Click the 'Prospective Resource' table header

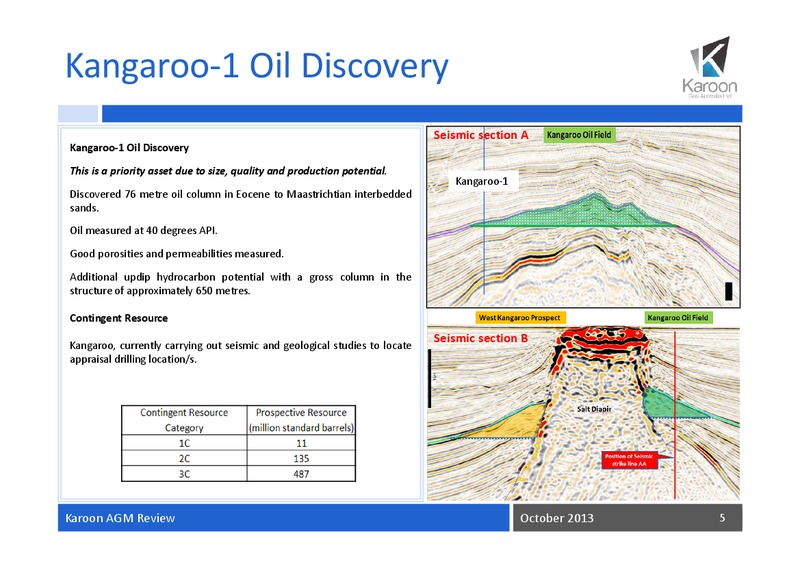301,420
